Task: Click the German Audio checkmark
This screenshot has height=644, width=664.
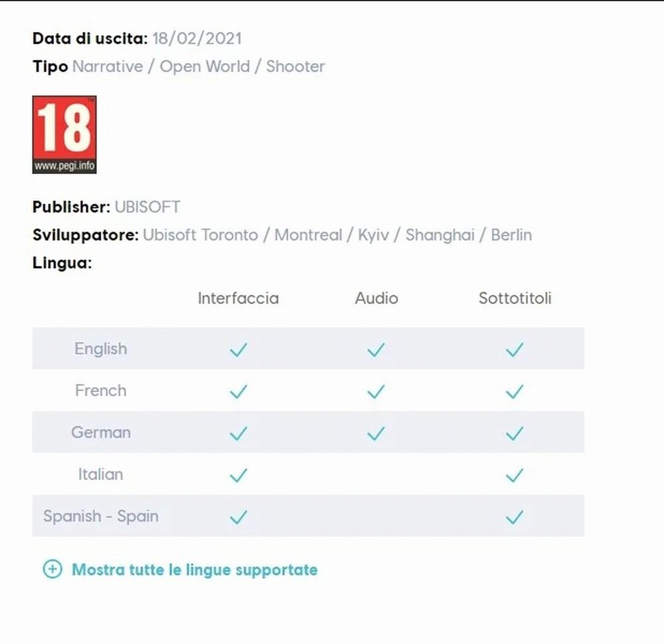Action: pyautogui.click(x=376, y=434)
